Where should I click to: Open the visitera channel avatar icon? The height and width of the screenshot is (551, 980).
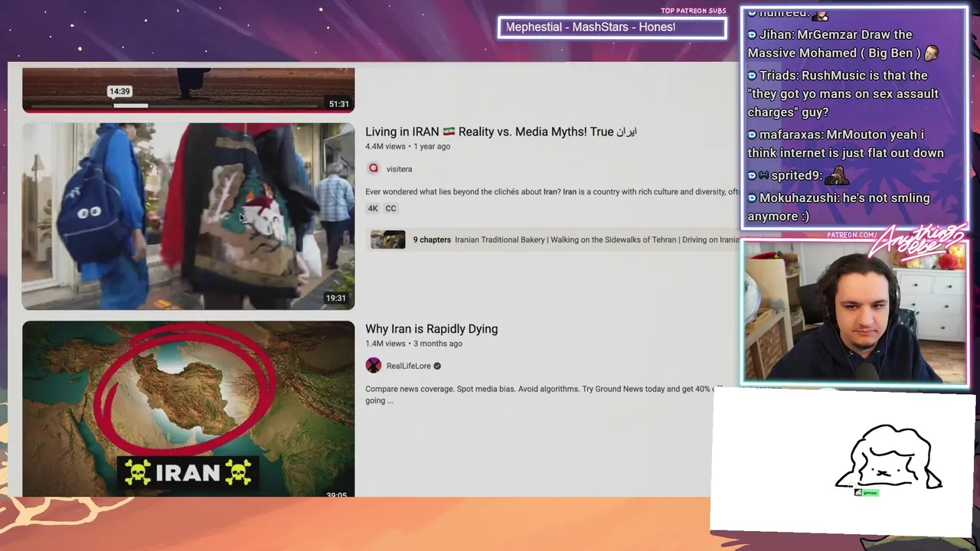374,168
